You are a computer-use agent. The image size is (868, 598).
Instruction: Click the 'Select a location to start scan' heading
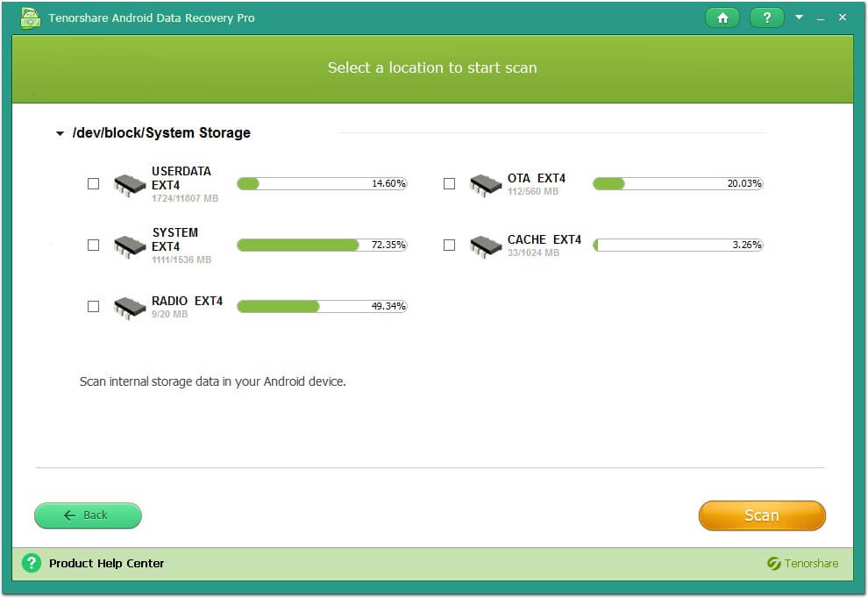click(432, 68)
